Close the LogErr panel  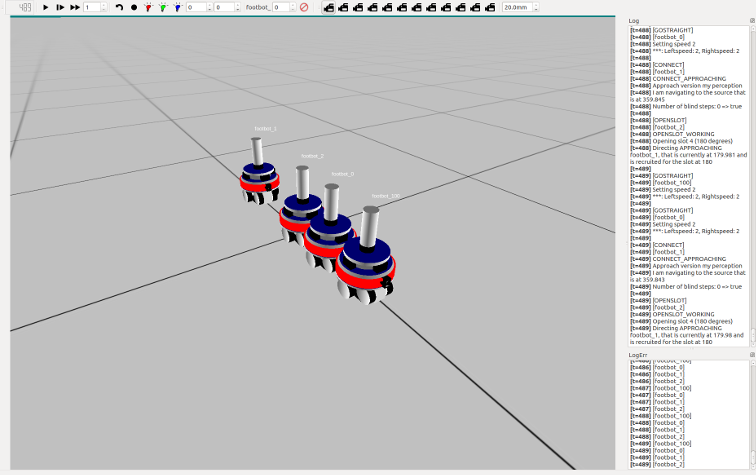click(x=751, y=354)
